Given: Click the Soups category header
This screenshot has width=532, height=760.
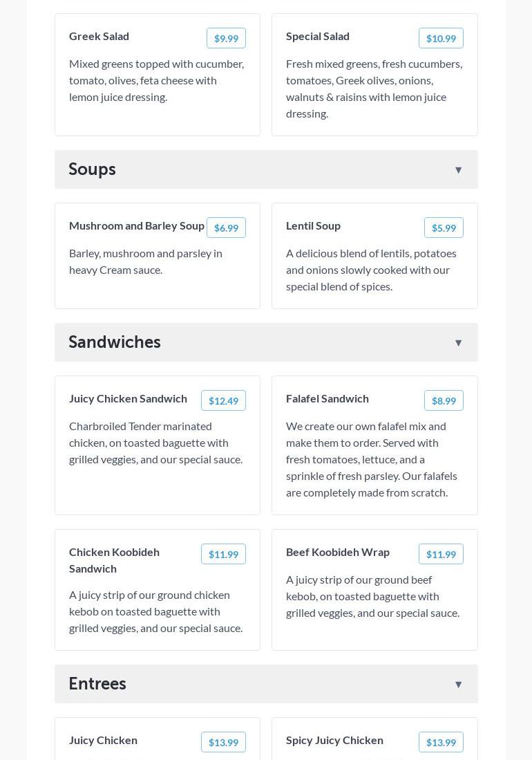Looking at the screenshot, I should [x=93, y=169].
